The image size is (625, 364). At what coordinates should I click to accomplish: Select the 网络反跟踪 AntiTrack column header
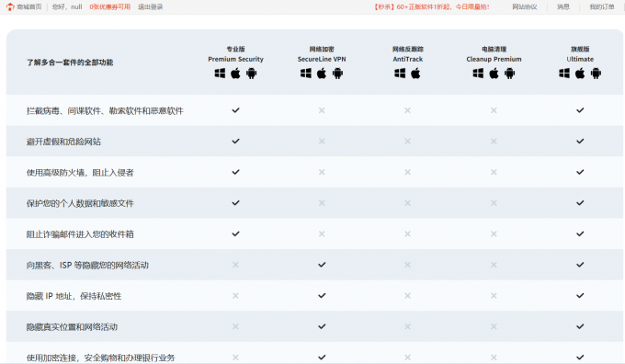408,54
